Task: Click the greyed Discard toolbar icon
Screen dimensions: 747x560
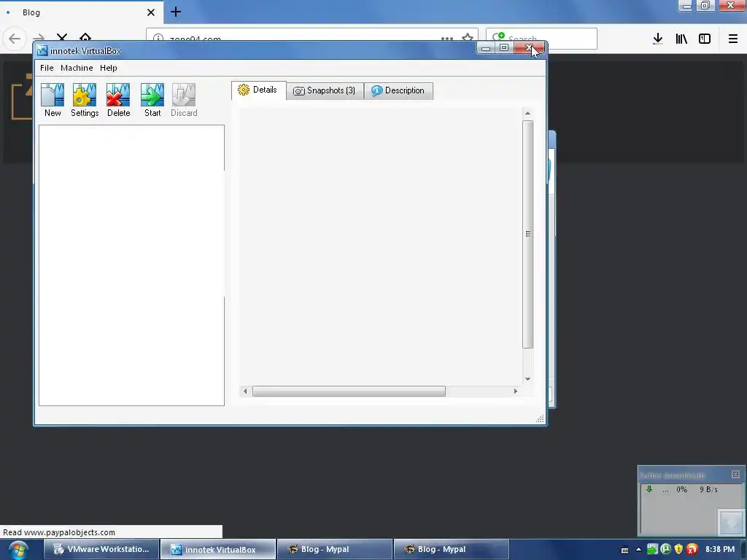Action: pyautogui.click(x=184, y=96)
